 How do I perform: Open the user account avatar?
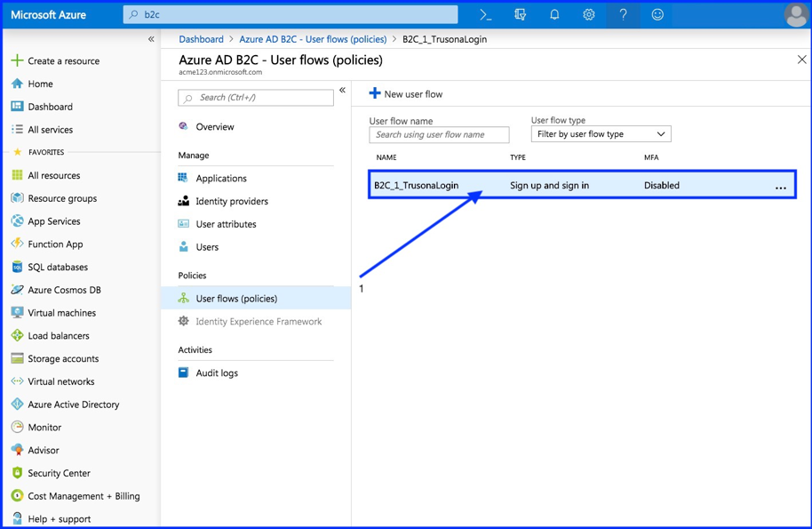coord(795,14)
